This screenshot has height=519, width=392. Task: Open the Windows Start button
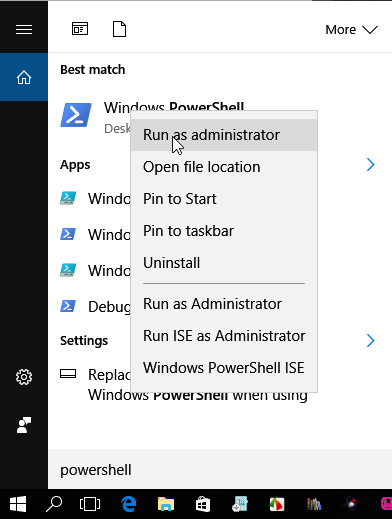point(18,504)
